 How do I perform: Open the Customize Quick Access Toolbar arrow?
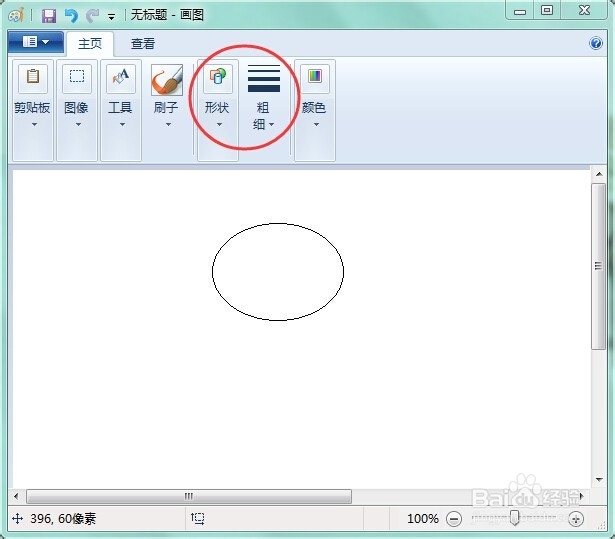coord(112,16)
